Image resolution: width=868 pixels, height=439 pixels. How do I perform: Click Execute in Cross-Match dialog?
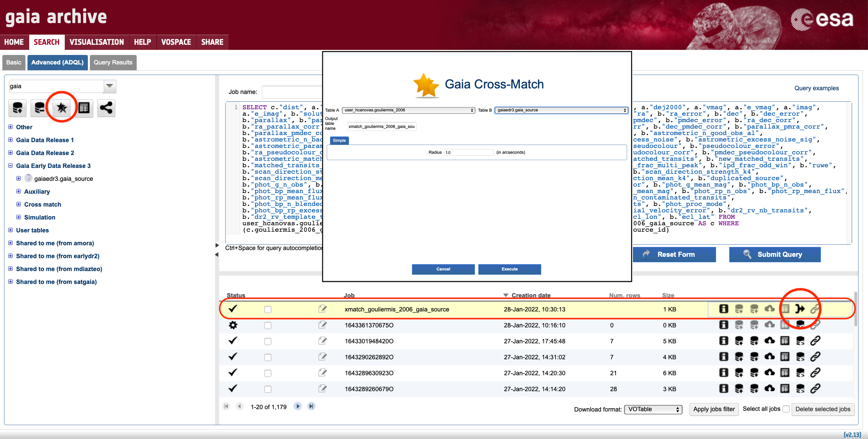[x=509, y=269]
